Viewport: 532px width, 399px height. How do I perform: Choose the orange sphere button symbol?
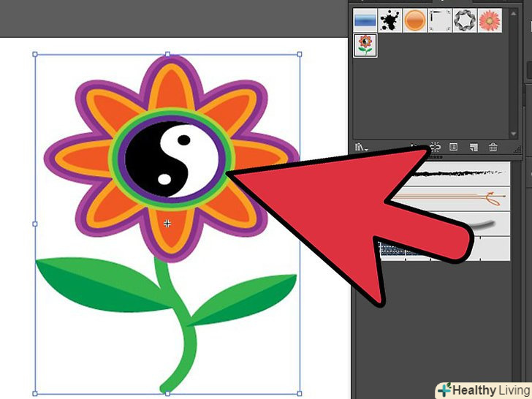point(414,20)
